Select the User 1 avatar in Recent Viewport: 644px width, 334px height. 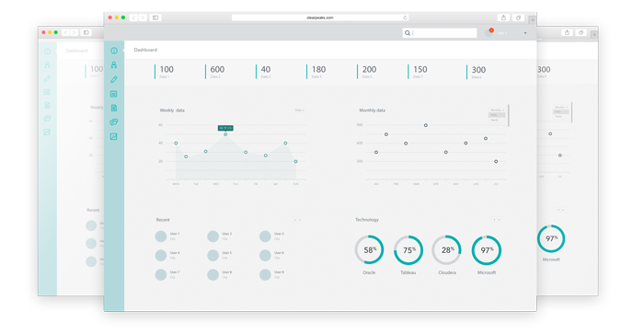point(161,236)
